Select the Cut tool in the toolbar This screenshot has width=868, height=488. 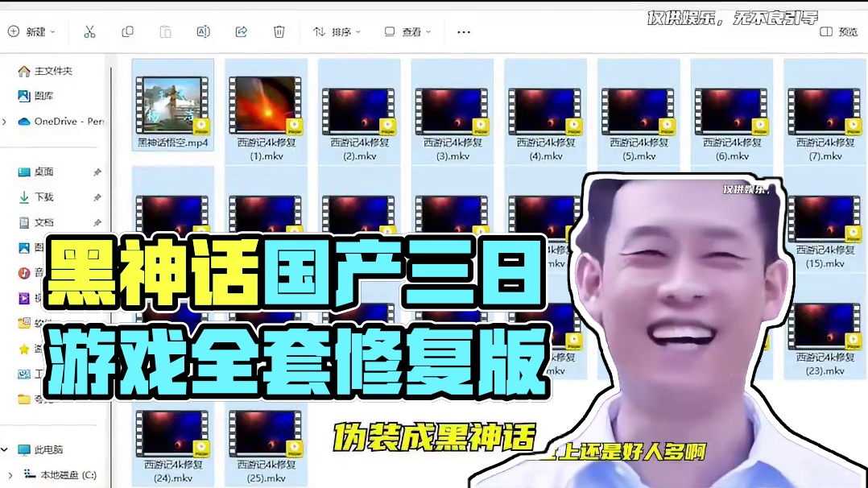(90, 31)
